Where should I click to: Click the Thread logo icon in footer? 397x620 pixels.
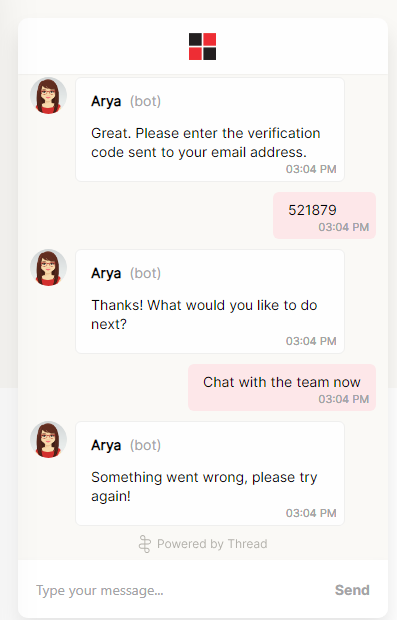145,544
